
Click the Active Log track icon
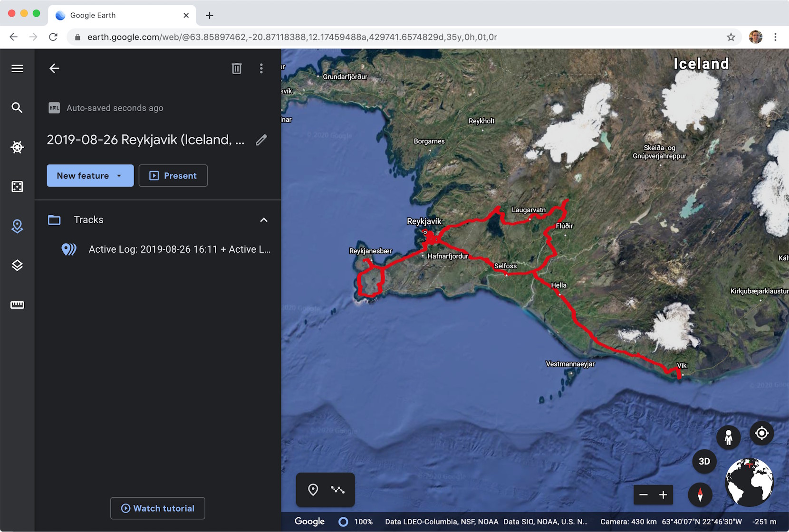tap(69, 249)
